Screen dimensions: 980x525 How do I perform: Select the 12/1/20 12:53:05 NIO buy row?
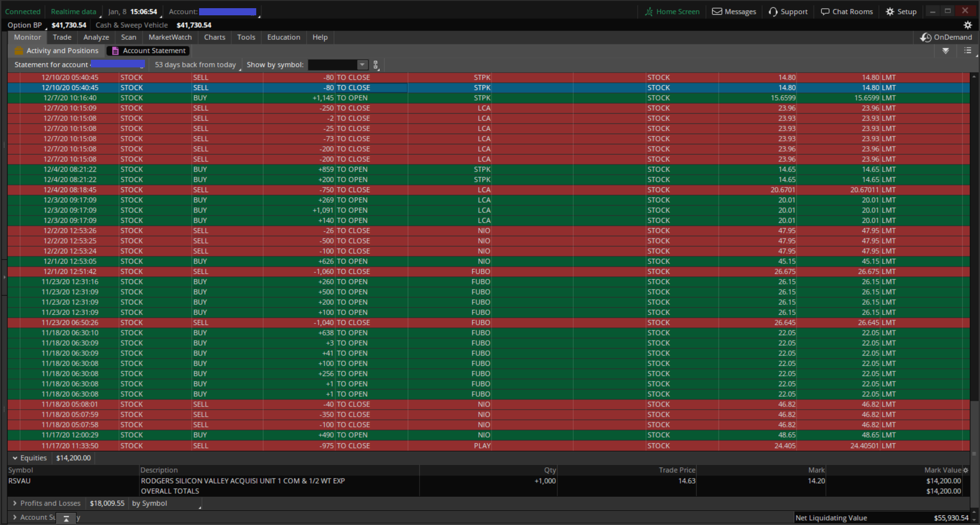tap(488, 261)
